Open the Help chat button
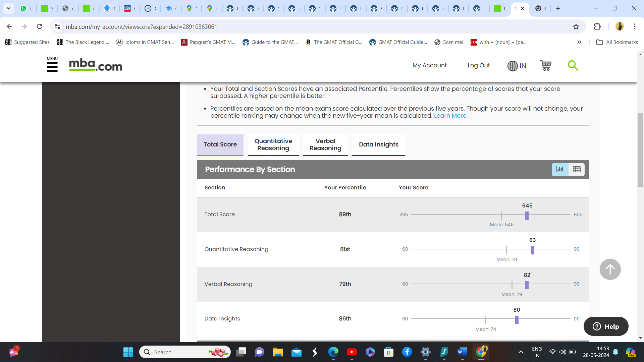Screen dimensions: 644x362 coord(606,326)
